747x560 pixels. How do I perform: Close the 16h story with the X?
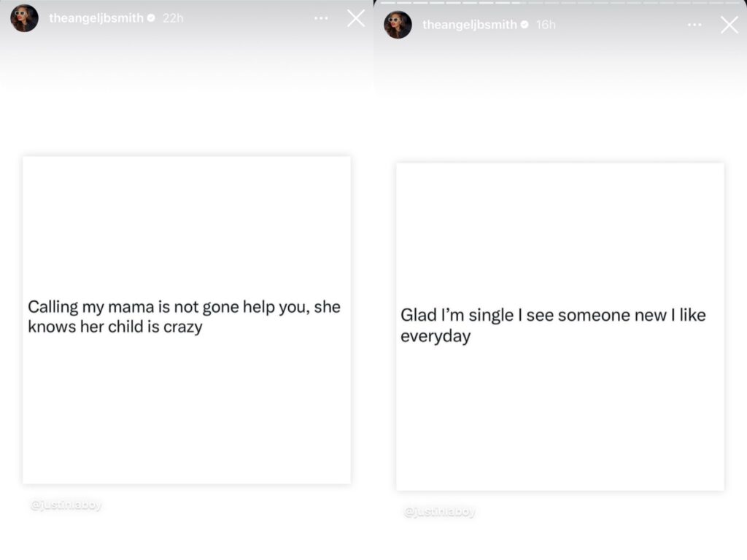coord(729,25)
